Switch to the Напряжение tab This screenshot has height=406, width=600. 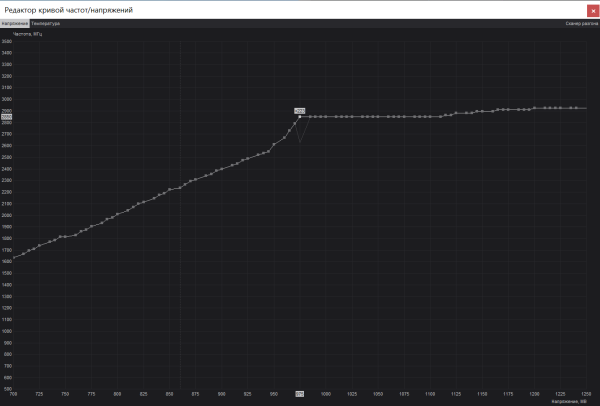coord(14,22)
